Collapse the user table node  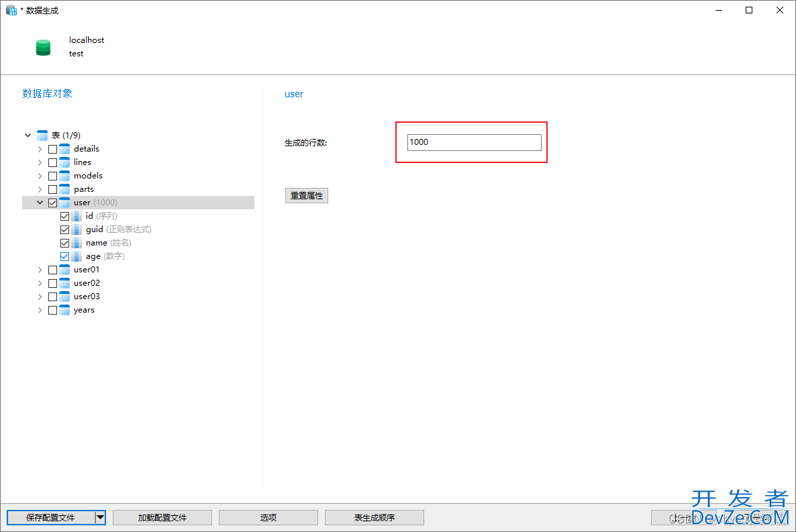click(40, 203)
